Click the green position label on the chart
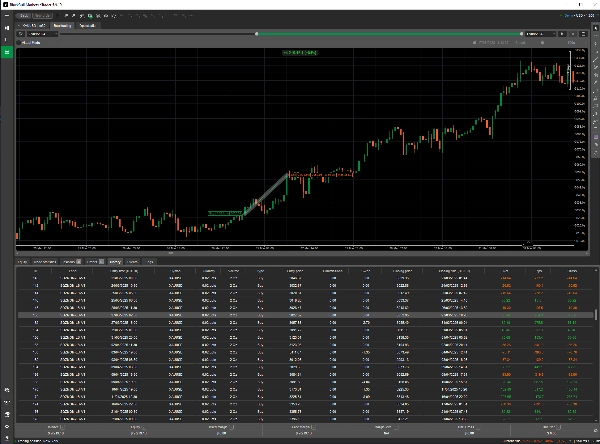 pos(225,213)
